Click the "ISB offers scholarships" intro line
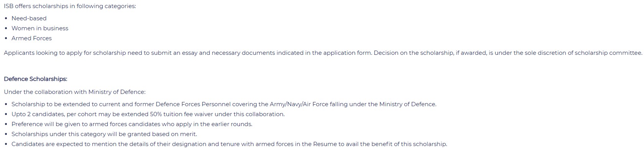 coord(70,7)
